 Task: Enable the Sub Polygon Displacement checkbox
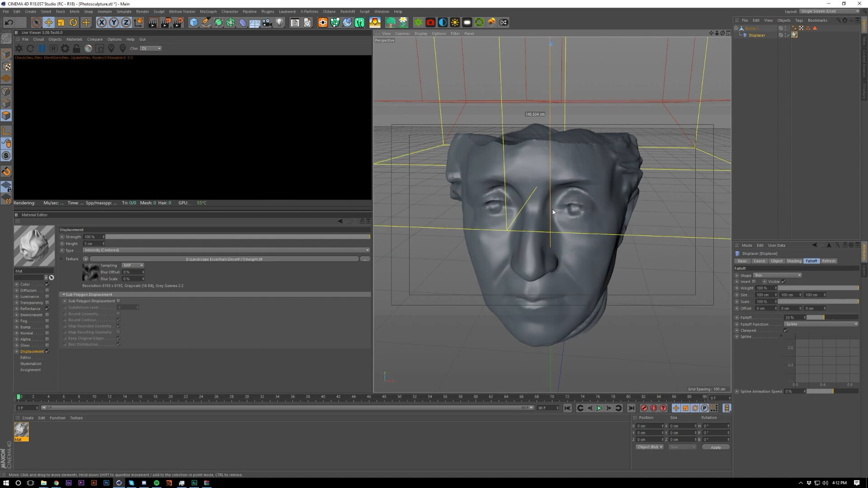pos(118,301)
